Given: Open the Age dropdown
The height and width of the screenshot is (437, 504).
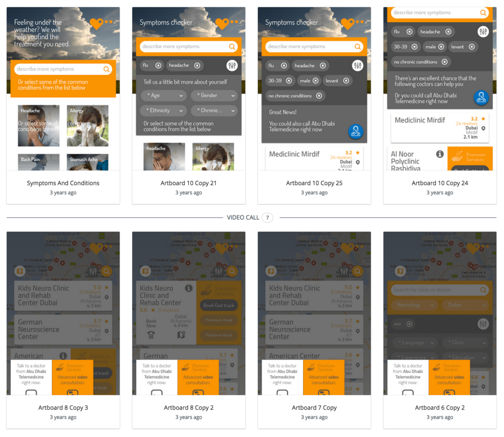Looking at the screenshot, I should point(163,95).
